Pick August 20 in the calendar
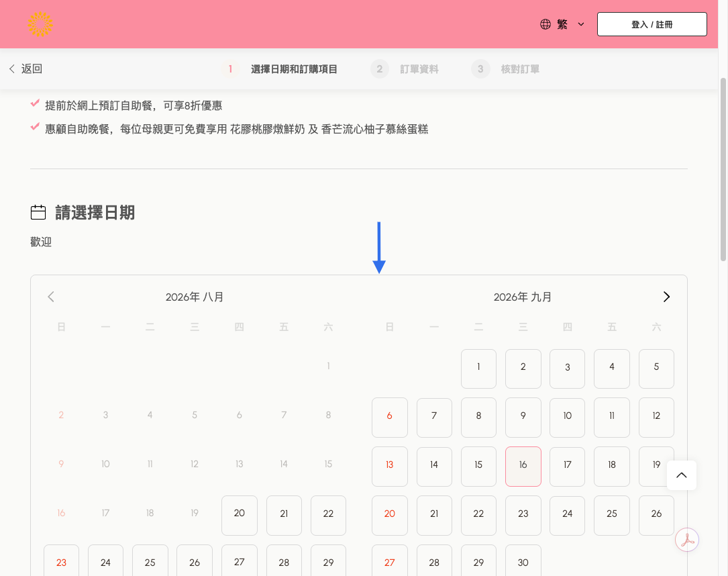Viewport: 728px width, 576px height. 240,516
